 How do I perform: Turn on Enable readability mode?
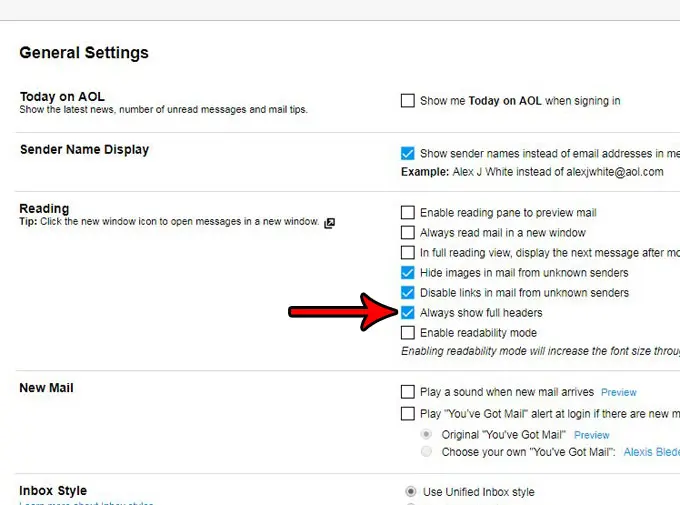coord(407,333)
